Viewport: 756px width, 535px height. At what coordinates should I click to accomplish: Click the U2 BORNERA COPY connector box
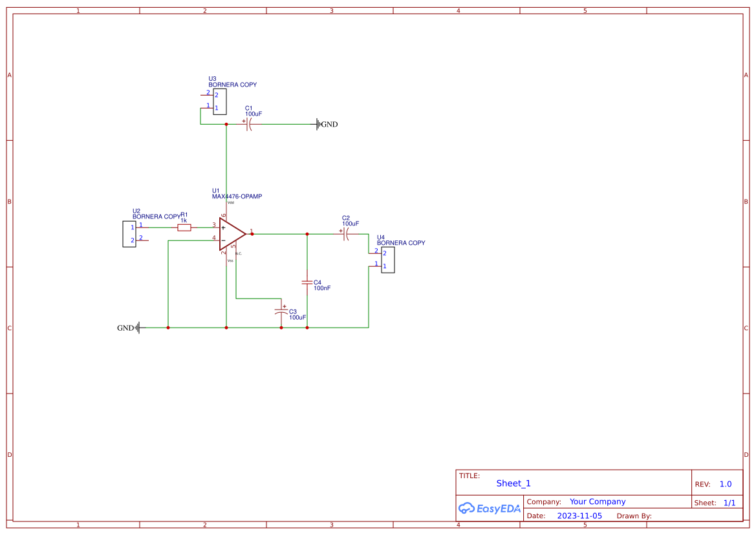point(129,234)
